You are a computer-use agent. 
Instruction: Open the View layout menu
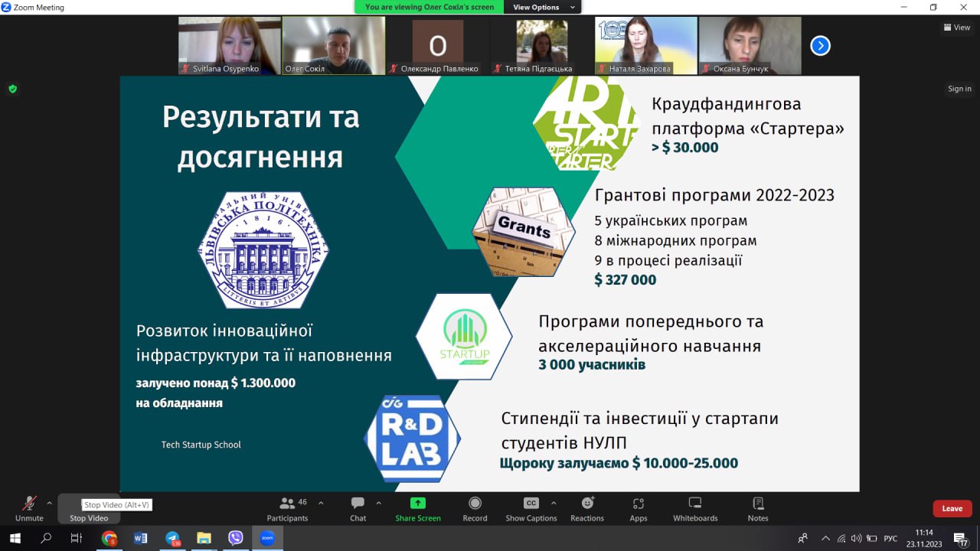click(x=957, y=28)
